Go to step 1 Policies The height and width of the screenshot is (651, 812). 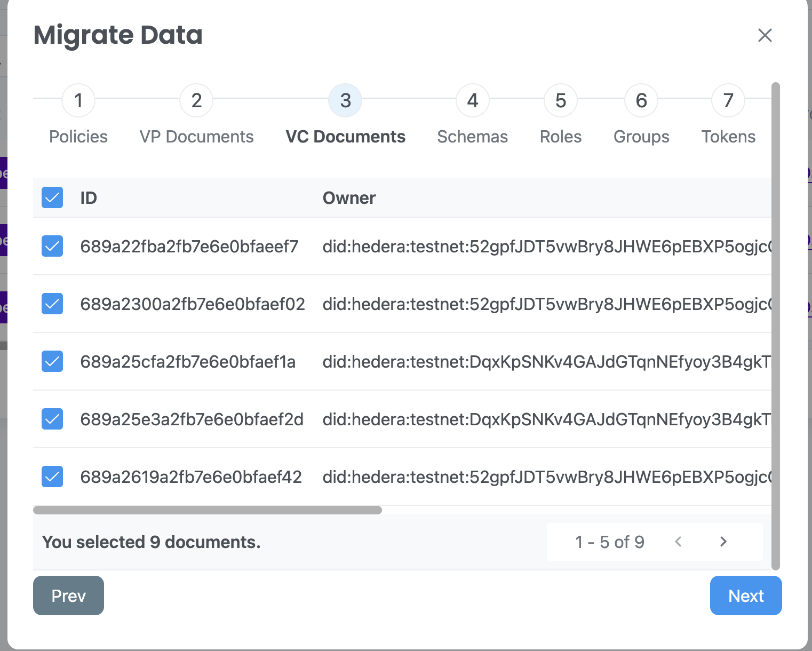point(78,101)
